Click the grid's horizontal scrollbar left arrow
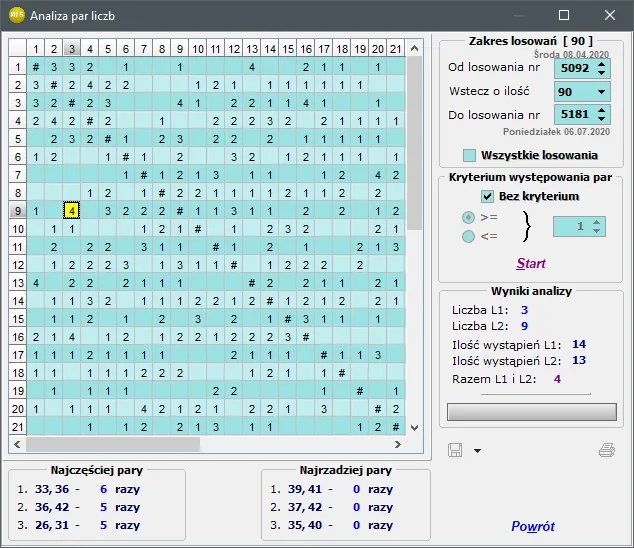The image size is (634, 548). (16, 444)
